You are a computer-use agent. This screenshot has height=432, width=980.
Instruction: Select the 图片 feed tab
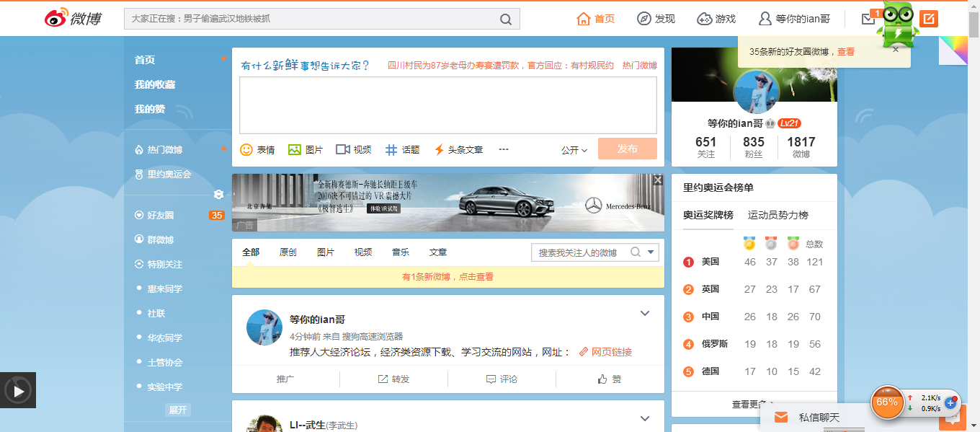pos(326,252)
